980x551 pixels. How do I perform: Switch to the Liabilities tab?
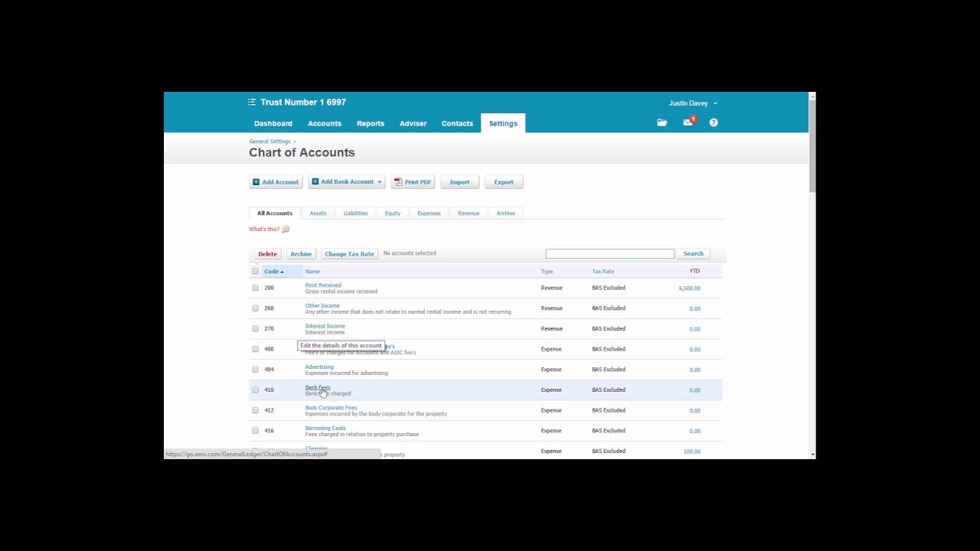(355, 214)
